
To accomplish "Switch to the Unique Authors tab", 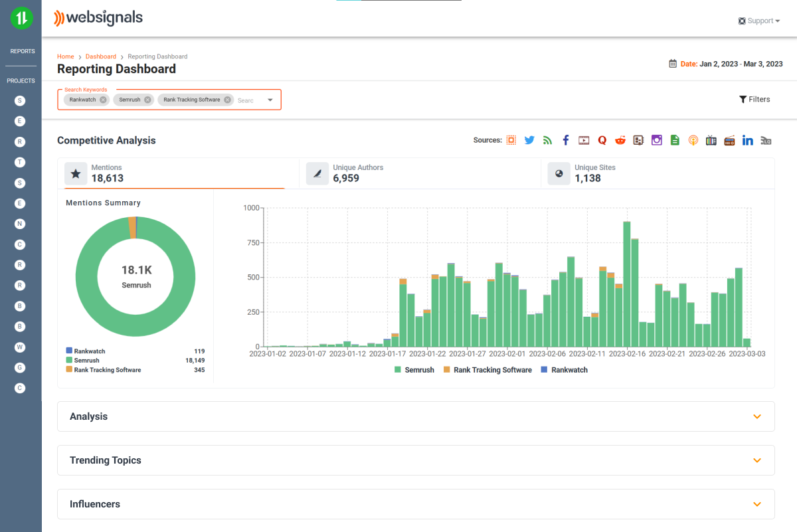I will (x=420, y=173).
